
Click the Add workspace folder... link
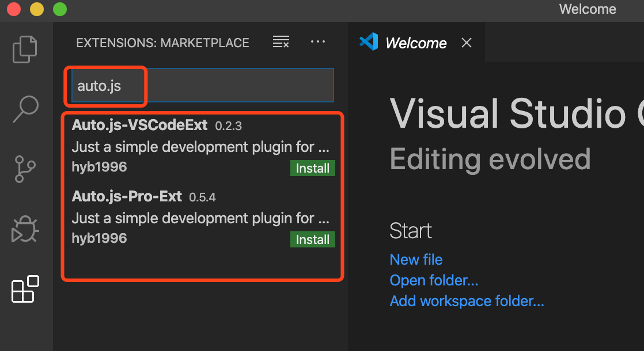pos(467,301)
